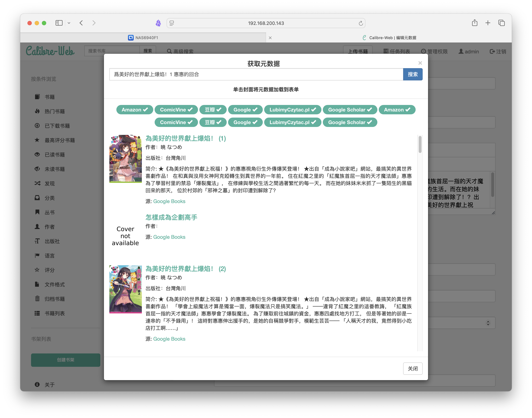
Task: Toggle the first-row Google Scholar provider pill
Action: [350, 110]
